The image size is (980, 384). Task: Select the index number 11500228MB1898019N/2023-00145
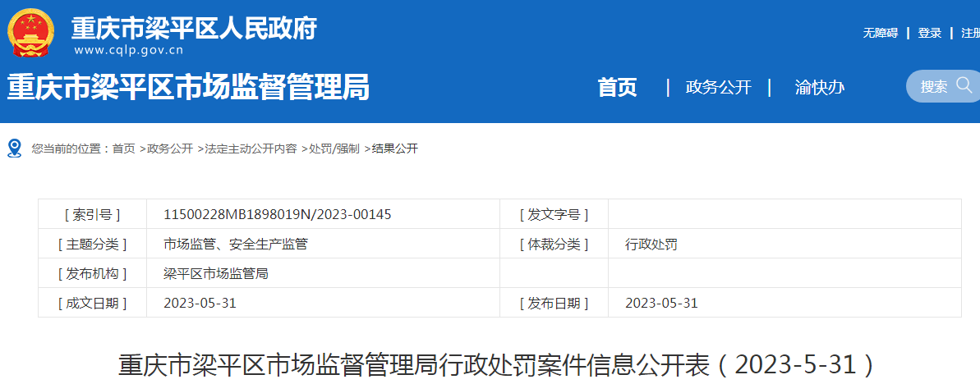point(278,215)
